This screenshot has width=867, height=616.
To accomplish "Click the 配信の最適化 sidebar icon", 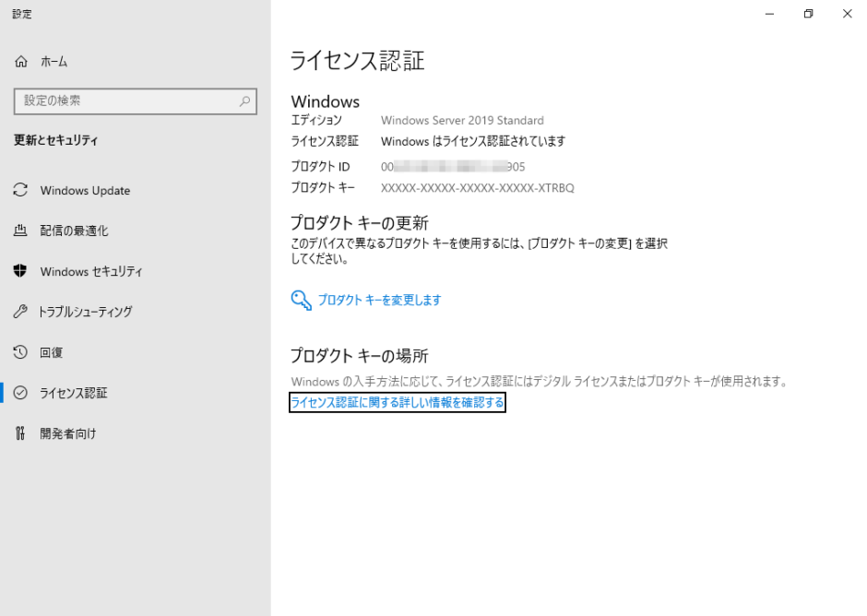I will click(21, 231).
